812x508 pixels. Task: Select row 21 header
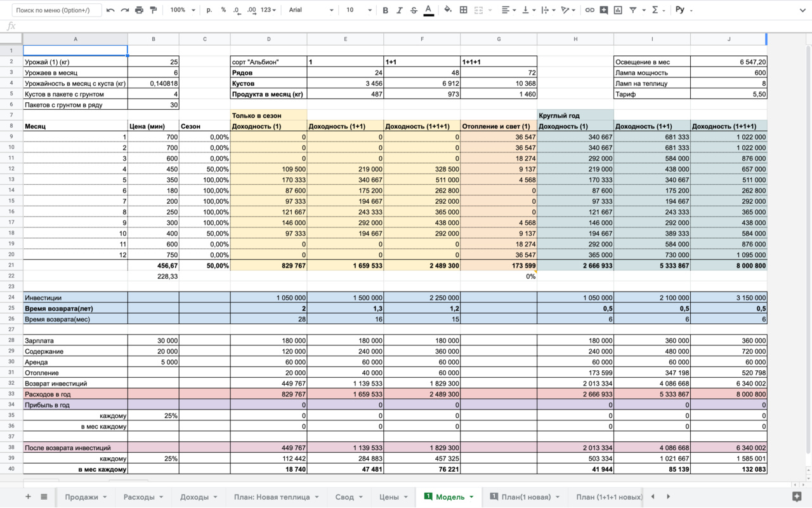point(11,265)
